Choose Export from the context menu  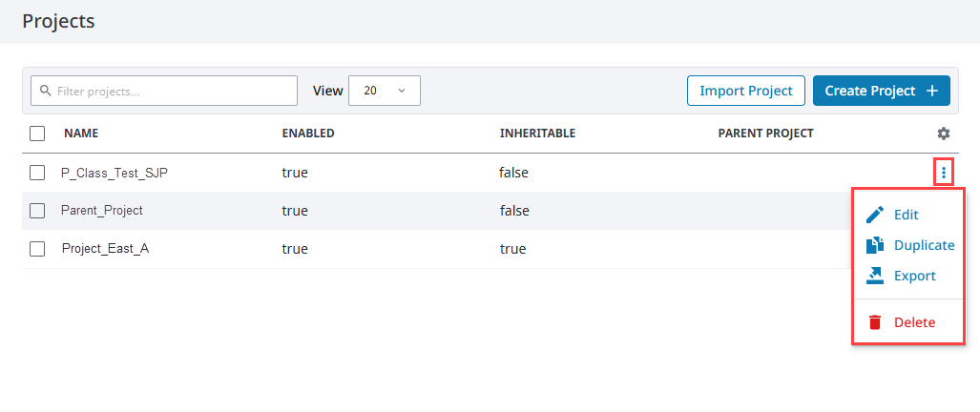tap(915, 276)
